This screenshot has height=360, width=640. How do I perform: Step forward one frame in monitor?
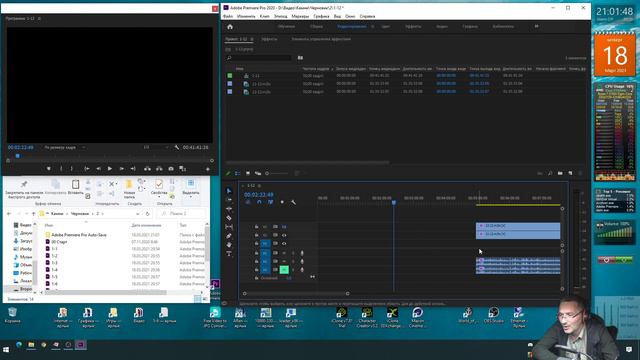pyautogui.click(x=122, y=169)
